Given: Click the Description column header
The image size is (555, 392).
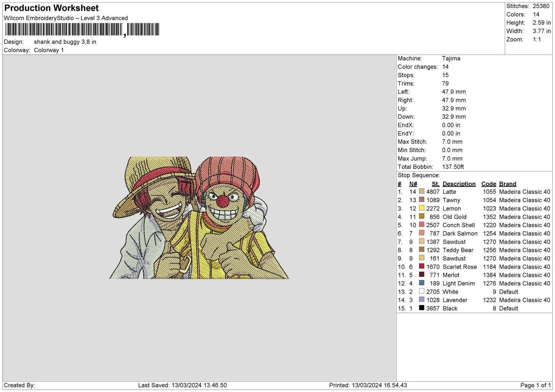Looking at the screenshot, I should tap(459, 184).
